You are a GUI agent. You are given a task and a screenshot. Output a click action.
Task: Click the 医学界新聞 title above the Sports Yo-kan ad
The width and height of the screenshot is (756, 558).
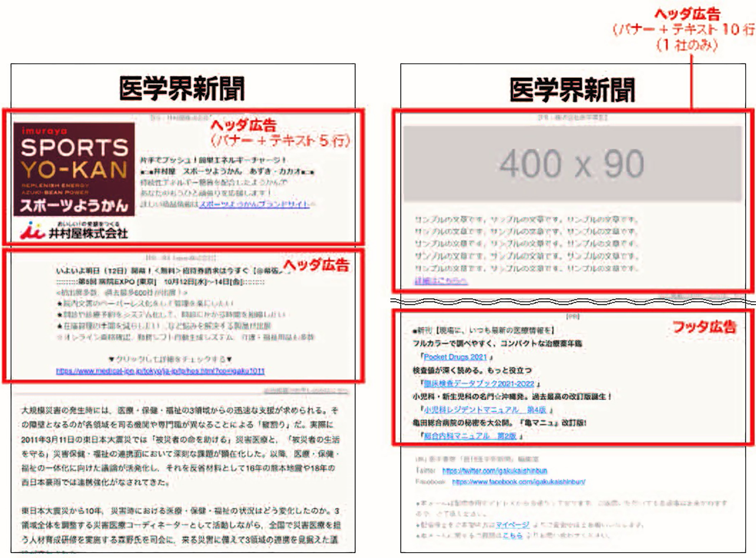click(x=182, y=89)
